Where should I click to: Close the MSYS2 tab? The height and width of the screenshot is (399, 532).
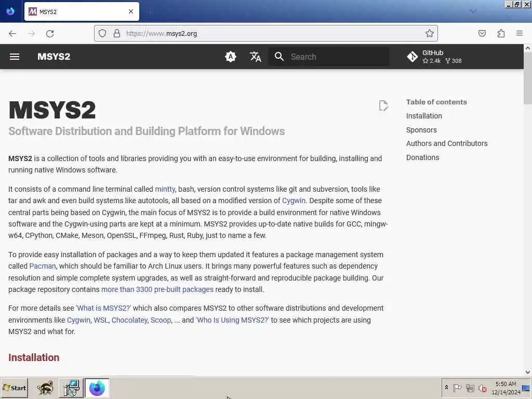point(131,12)
